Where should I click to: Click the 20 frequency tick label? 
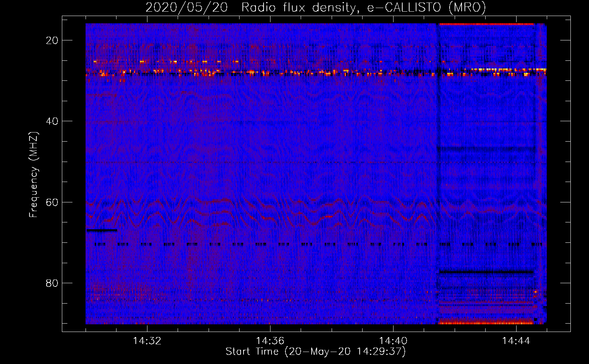click(x=52, y=40)
